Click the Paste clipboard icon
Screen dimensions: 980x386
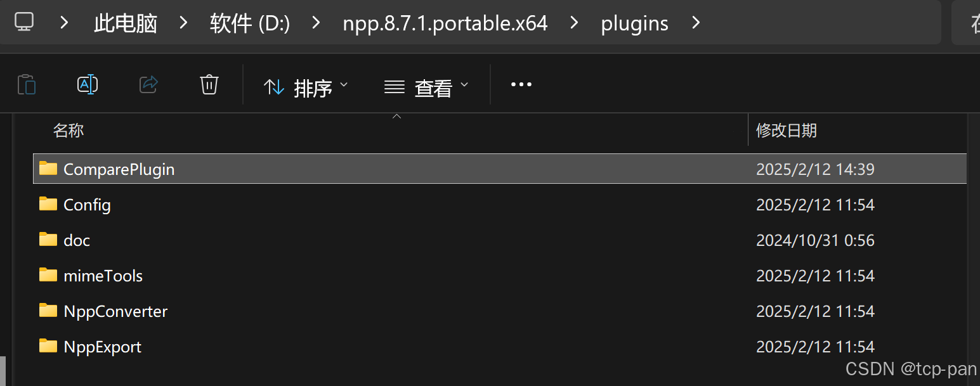pyautogui.click(x=26, y=84)
